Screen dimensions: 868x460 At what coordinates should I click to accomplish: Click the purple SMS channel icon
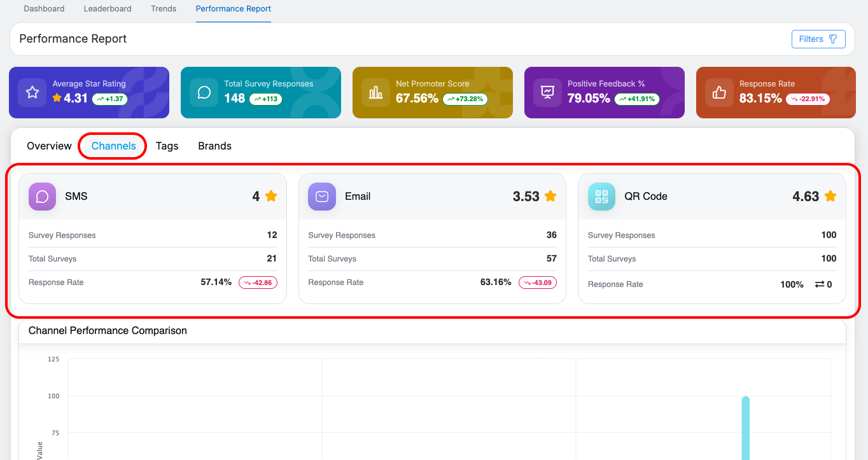(x=43, y=197)
